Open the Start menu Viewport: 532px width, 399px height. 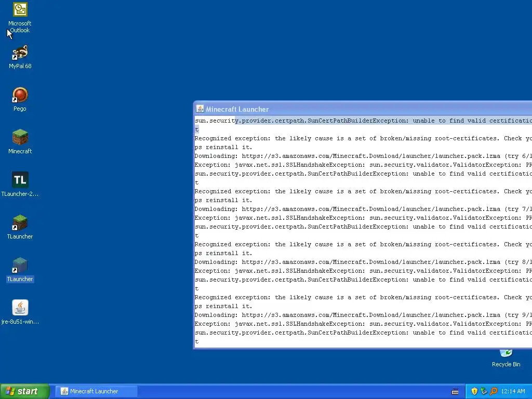25,391
